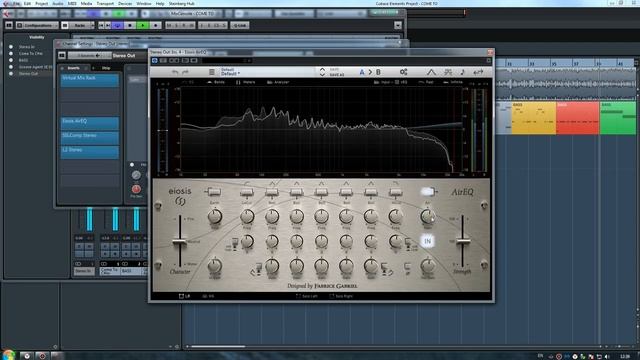Toggle Analyzer display option

click(x=278, y=82)
